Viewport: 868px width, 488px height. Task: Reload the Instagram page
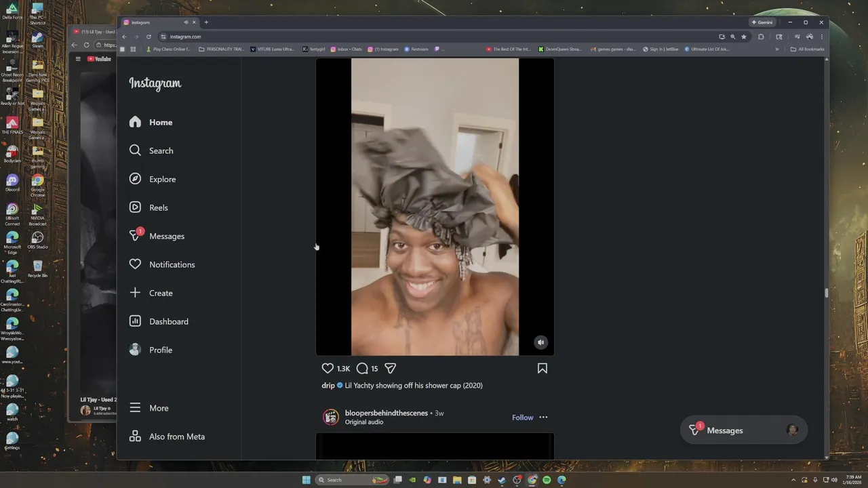[149, 37]
